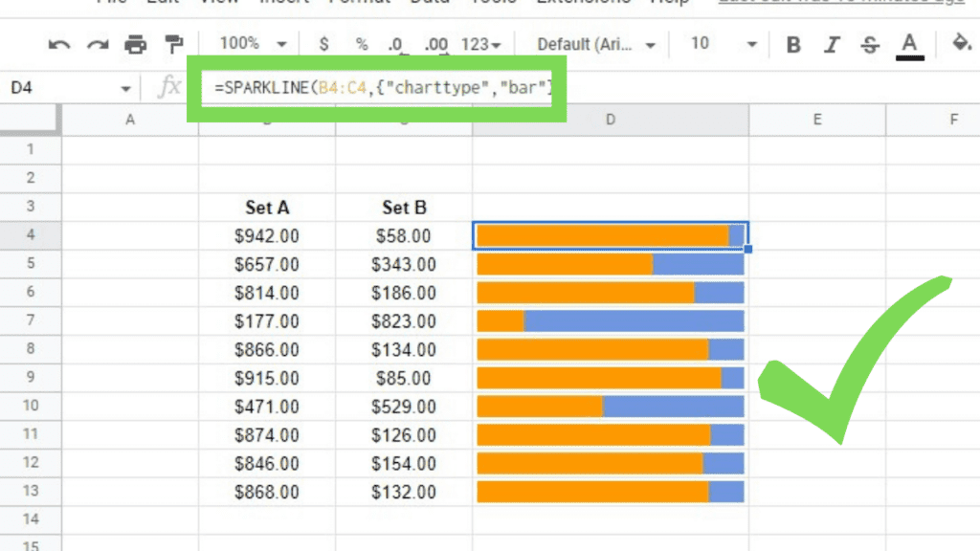Image resolution: width=980 pixels, height=551 pixels.
Task: Click the decrease decimal places icon
Action: [394, 44]
